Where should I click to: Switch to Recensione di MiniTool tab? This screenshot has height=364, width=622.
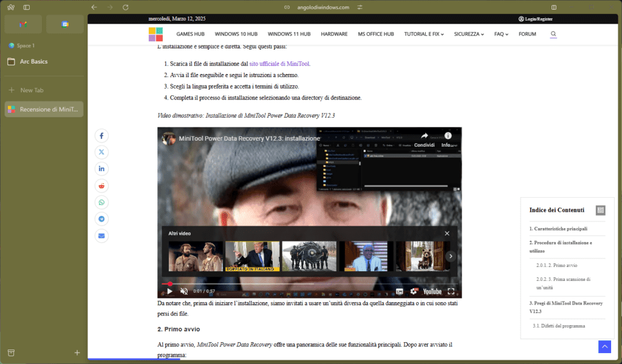(44, 109)
